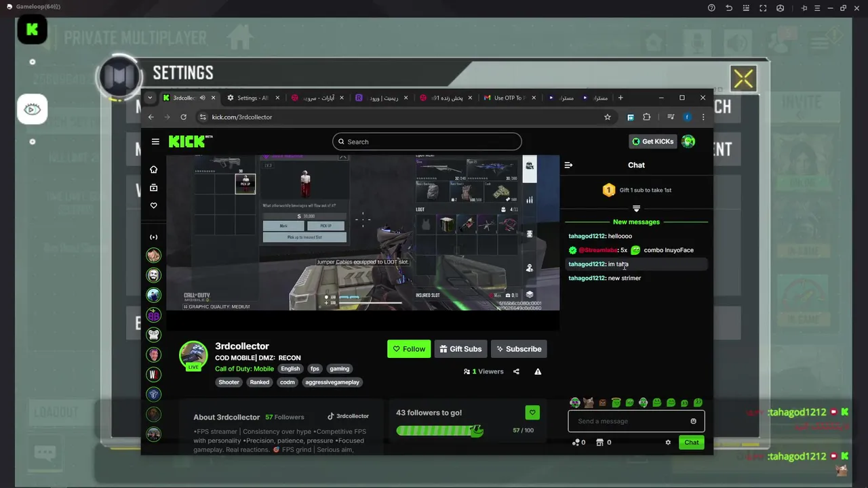Image resolution: width=868 pixels, height=488 pixels.
Task: Open 3rdcollector's TikTok link
Action: tap(348, 416)
